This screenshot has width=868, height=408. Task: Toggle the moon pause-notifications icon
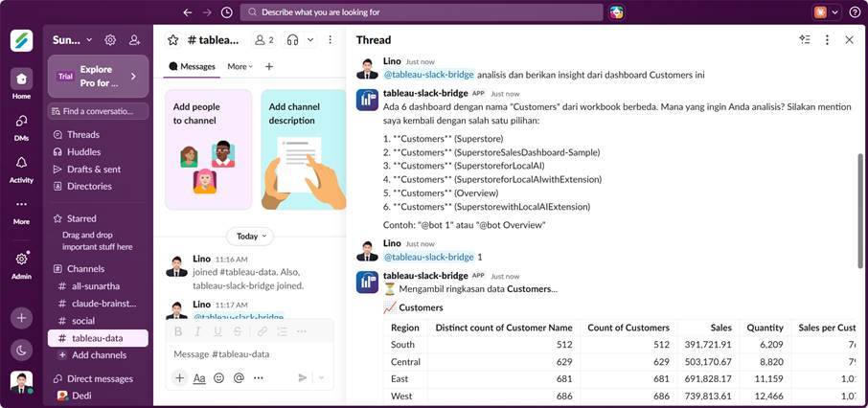point(21,350)
